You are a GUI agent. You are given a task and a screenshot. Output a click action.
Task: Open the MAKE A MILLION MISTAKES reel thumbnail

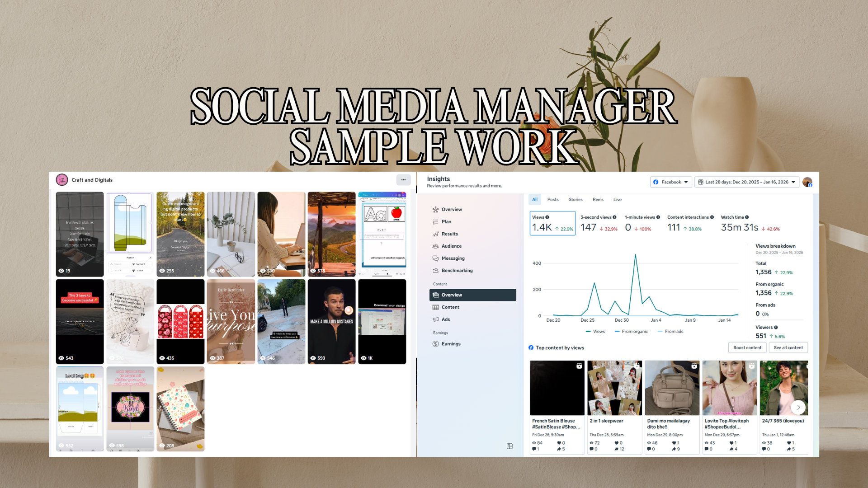point(331,321)
